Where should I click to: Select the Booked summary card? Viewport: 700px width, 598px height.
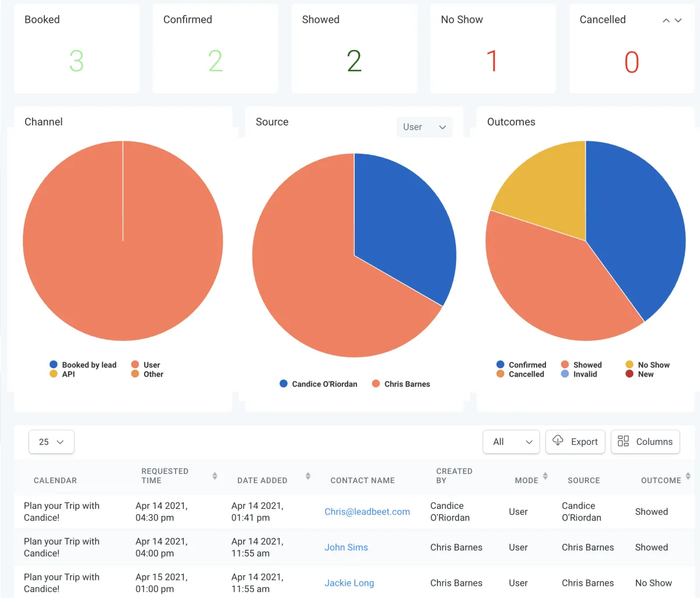76,48
